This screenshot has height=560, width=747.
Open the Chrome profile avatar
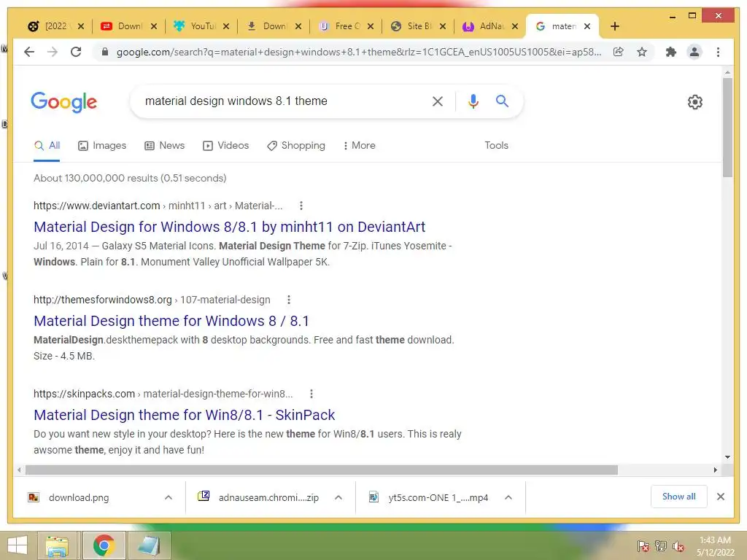tap(694, 52)
